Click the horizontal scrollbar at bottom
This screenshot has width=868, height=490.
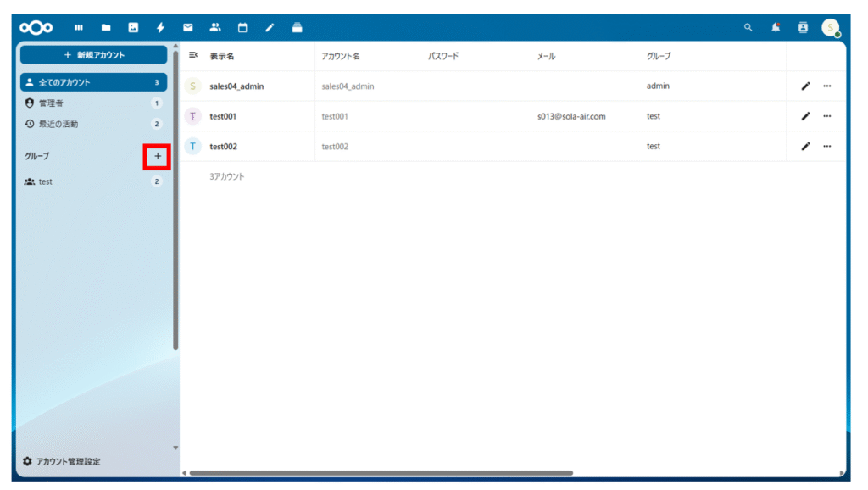click(381, 473)
